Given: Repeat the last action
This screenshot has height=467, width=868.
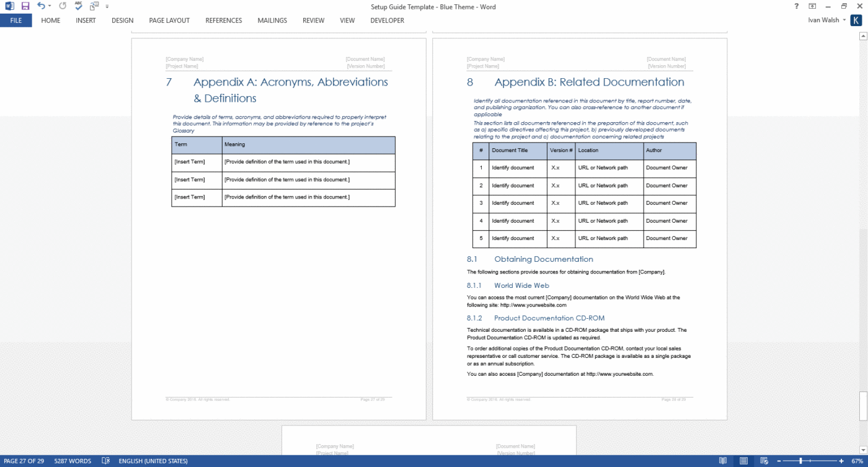Looking at the screenshot, I should tap(63, 5).
